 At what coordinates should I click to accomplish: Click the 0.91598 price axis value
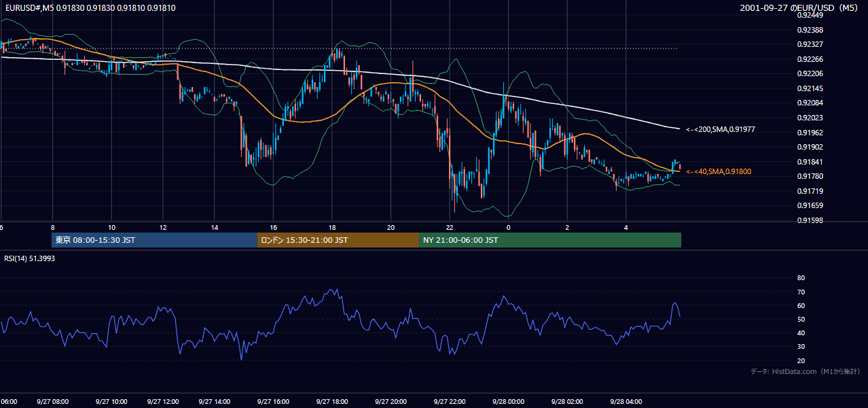809,220
